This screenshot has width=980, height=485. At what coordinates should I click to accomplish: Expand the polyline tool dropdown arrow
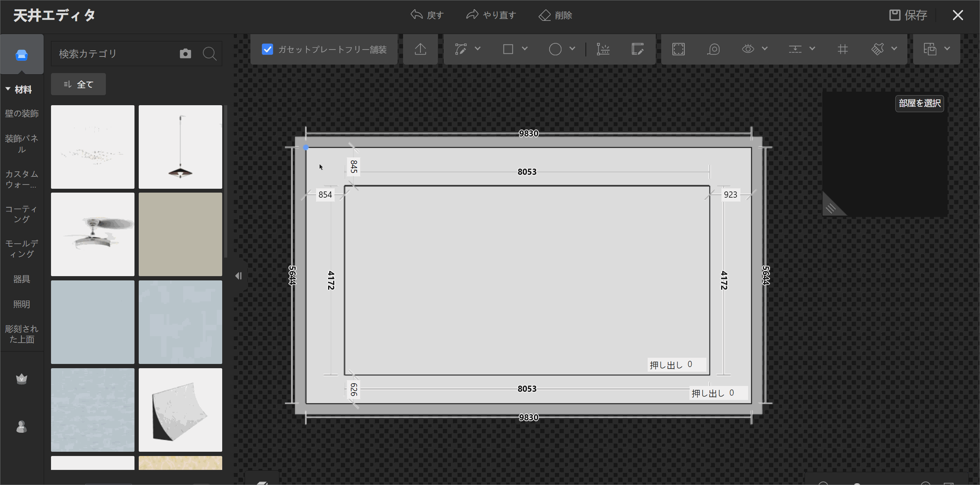[x=478, y=49]
